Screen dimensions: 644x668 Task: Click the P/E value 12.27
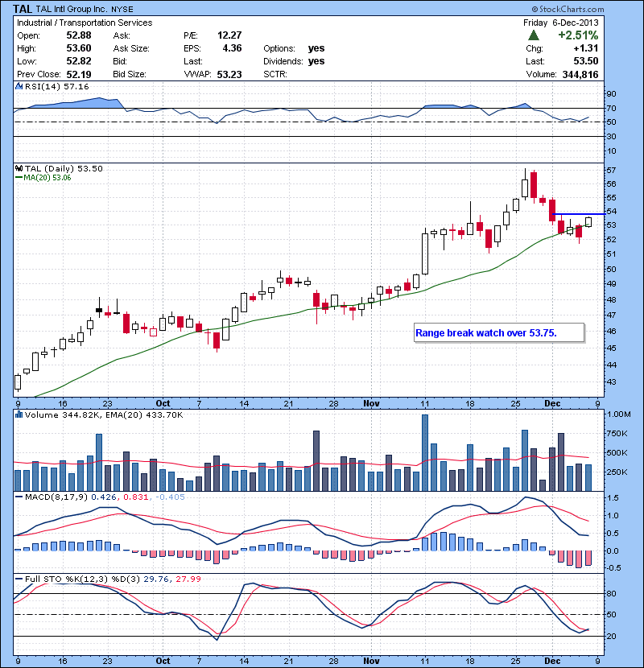click(229, 35)
